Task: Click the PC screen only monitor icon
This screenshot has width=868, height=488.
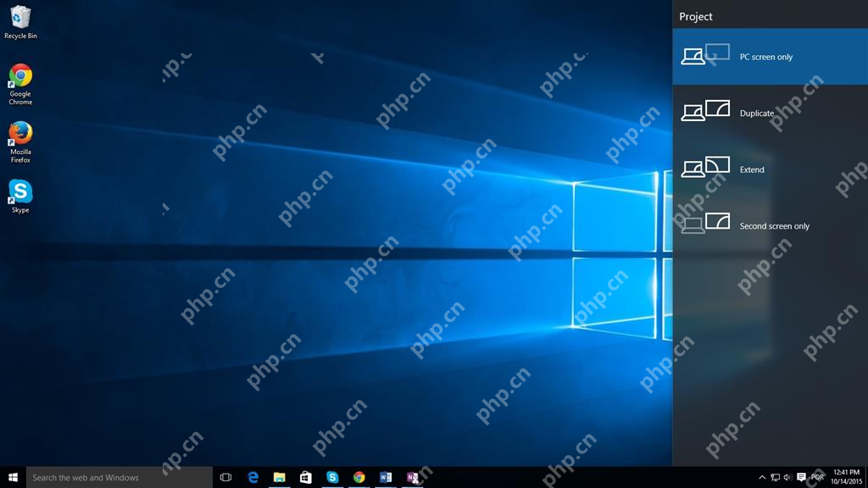Action: point(705,55)
